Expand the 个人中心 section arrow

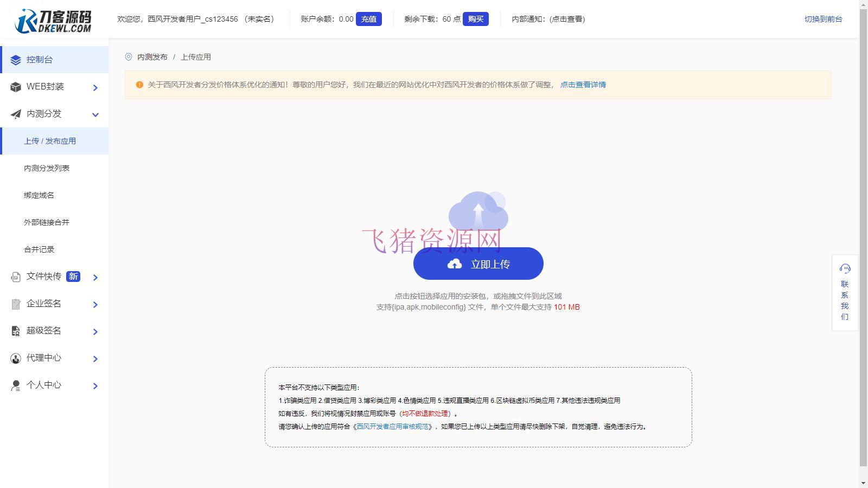(95, 386)
